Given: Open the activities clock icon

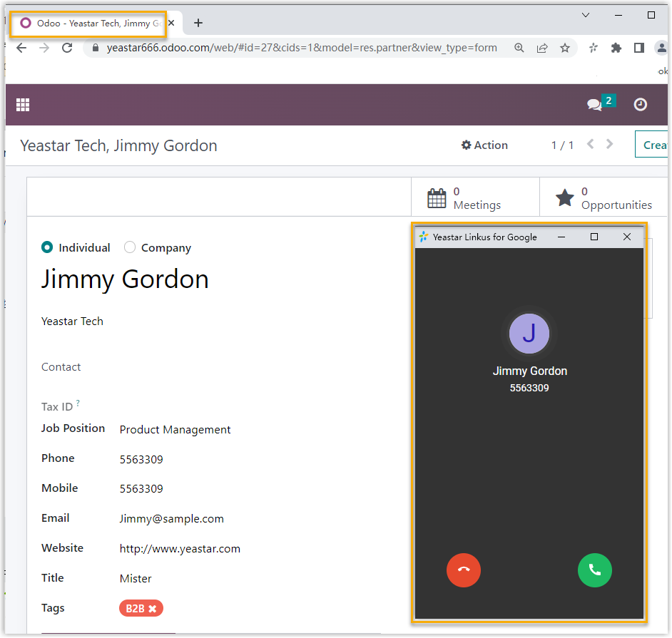Looking at the screenshot, I should click(x=641, y=105).
